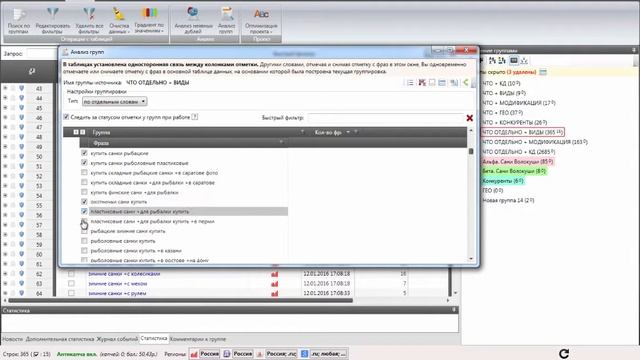Toggle the highlighted view icon in groups panel
Image resolution: width=640 pixels, height=360 pixels.
514,61
